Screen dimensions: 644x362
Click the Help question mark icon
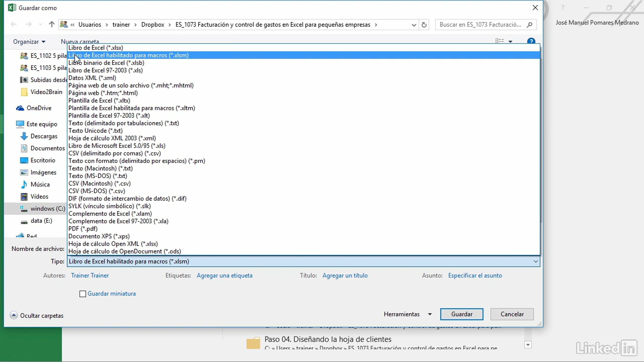(531, 41)
